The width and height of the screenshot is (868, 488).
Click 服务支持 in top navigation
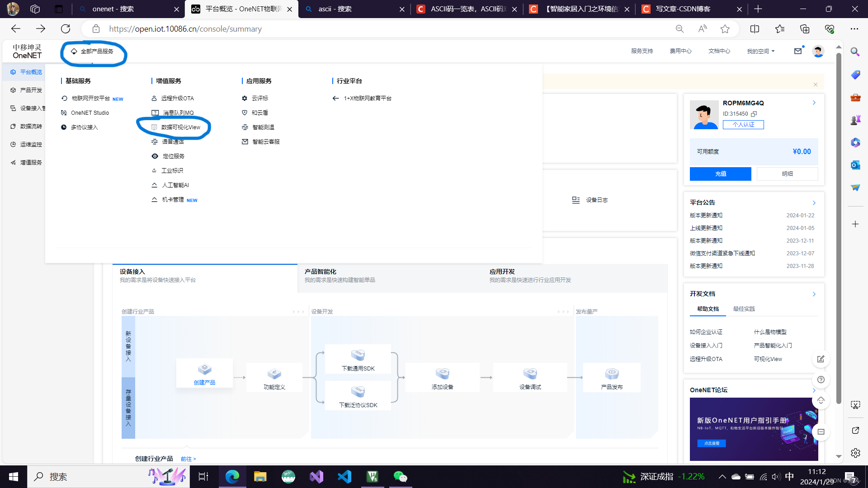pos(642,51)
